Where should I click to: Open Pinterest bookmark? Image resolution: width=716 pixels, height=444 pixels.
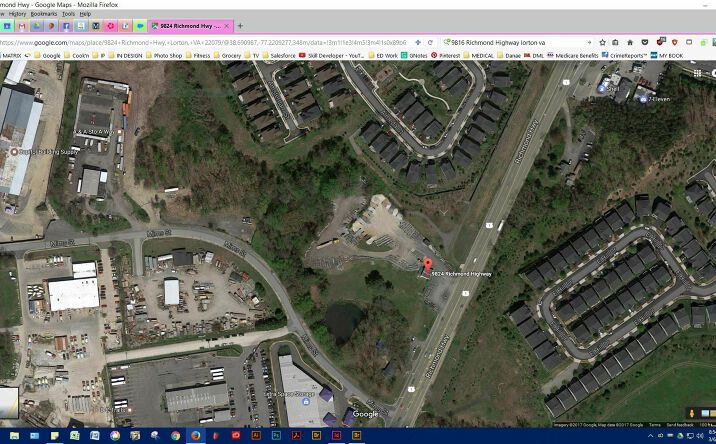[x=446, y=55]
